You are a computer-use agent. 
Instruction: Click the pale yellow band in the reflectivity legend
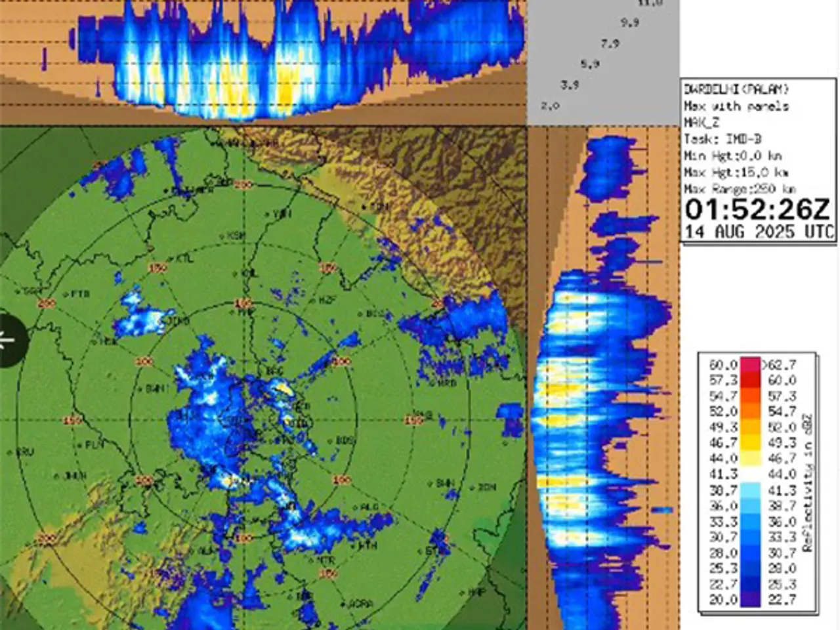(750, 458)
